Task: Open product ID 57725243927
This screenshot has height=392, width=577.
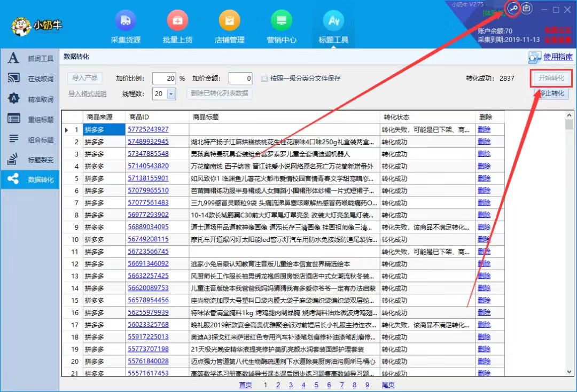Action: tap(148, 129)
